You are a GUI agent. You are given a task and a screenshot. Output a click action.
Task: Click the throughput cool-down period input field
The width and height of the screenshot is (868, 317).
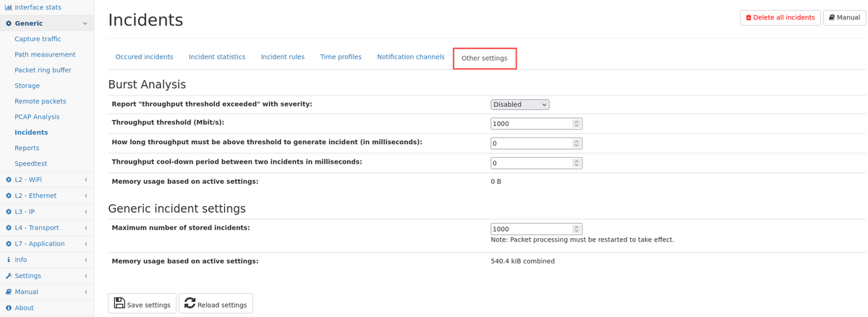pos(532,163)
